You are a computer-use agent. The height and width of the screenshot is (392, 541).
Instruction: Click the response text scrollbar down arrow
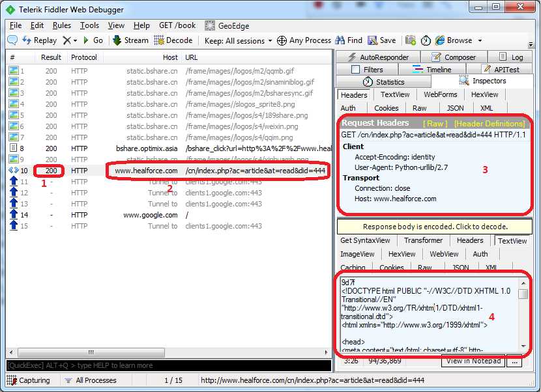[523, 346]
